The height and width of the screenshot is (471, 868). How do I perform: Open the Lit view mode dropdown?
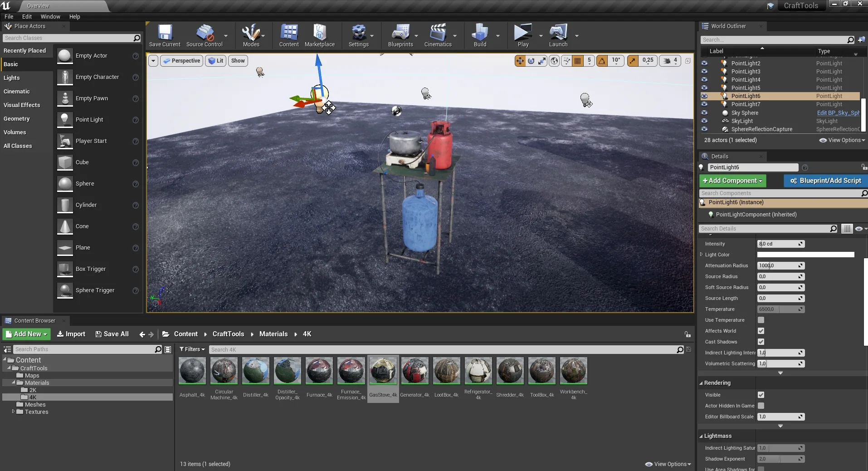216,61
